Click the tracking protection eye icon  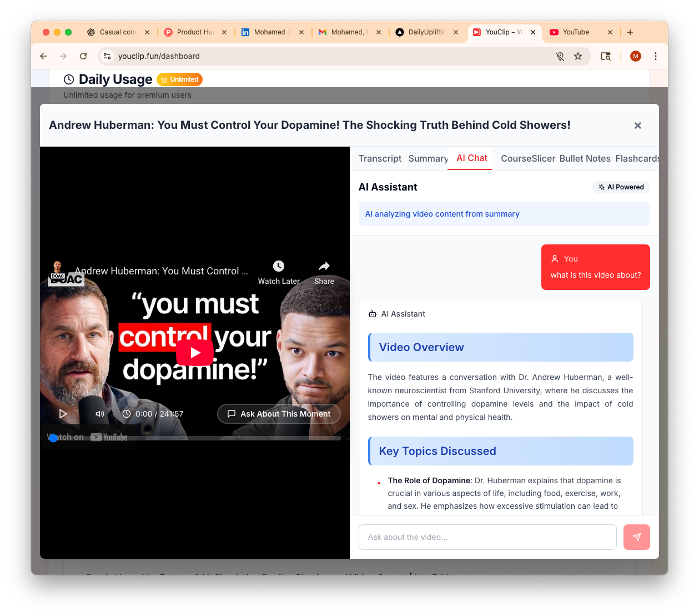[x=560, y=56]
